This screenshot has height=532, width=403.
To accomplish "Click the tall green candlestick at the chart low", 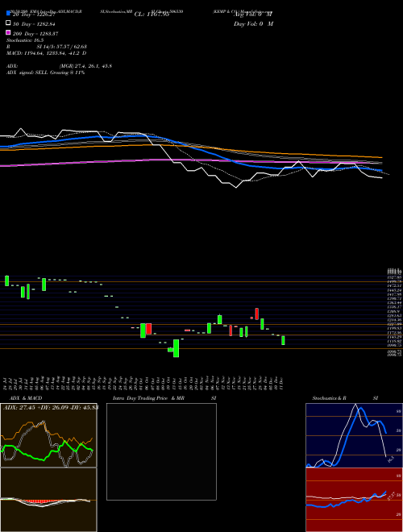I will coord(176,348).
